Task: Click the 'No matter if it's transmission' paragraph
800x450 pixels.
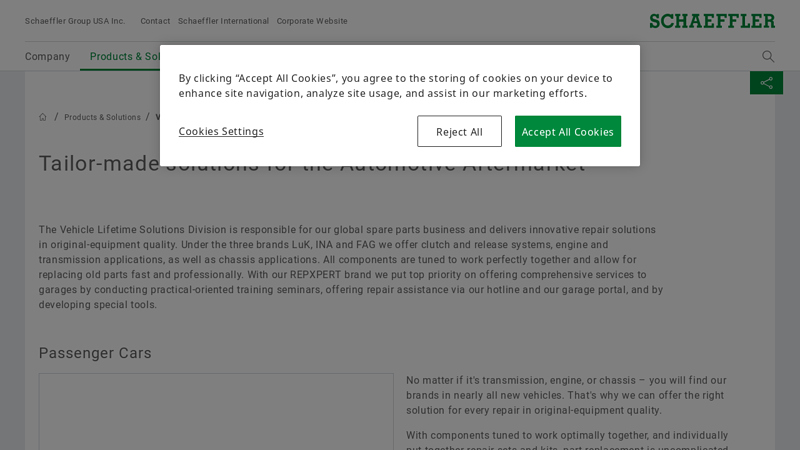Action: click(566, 395)
